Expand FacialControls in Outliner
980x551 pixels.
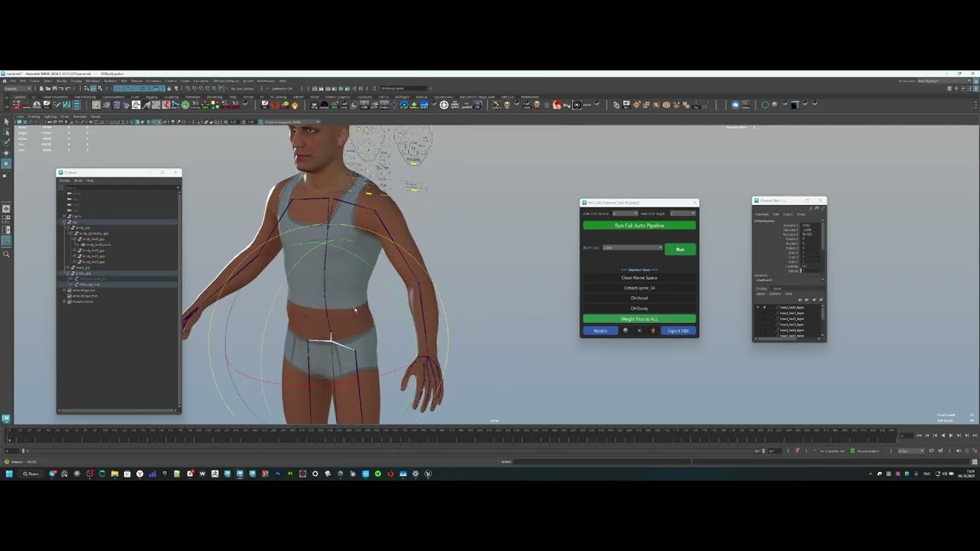pyautogui.click(x=64, y=302)
